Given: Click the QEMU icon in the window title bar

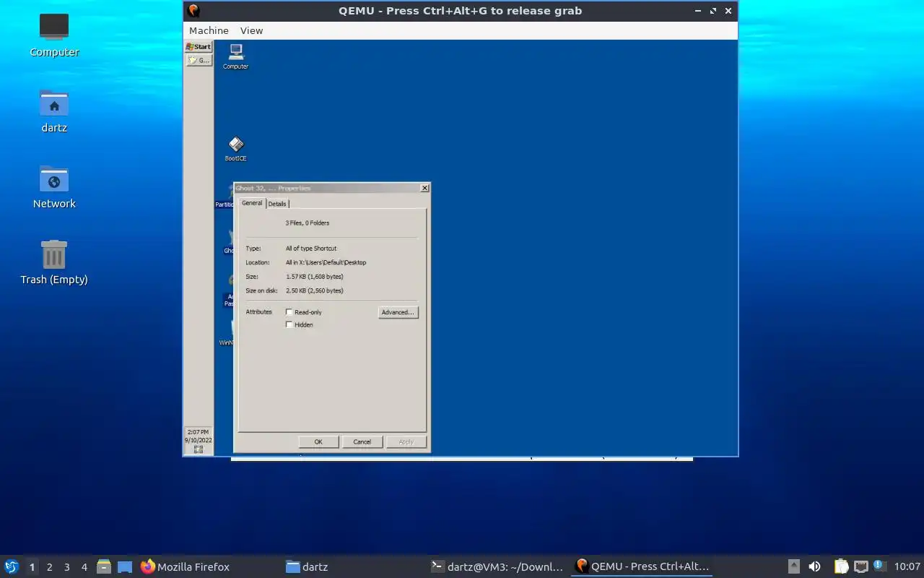Looking at the screenshot, I should click(193, 11).
